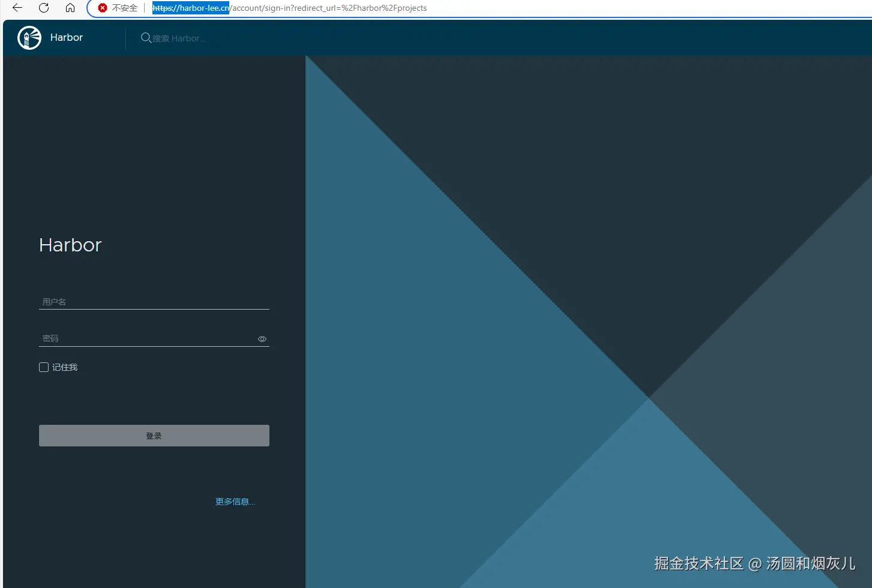Show password with the eye icon
872x588 pixels.
pyautogui.click(x=262, y=339)
